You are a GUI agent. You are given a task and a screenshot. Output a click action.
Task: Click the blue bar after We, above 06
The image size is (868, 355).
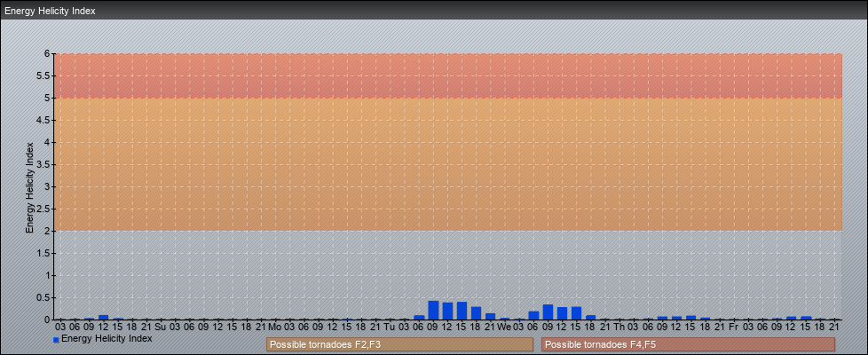(x=533, y=315)
